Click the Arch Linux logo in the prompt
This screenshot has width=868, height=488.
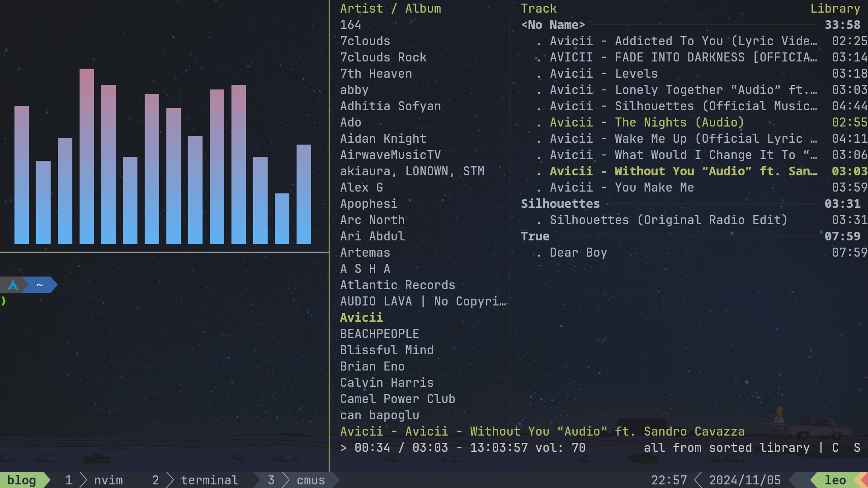pyautogui.click(x=13, y=285)
